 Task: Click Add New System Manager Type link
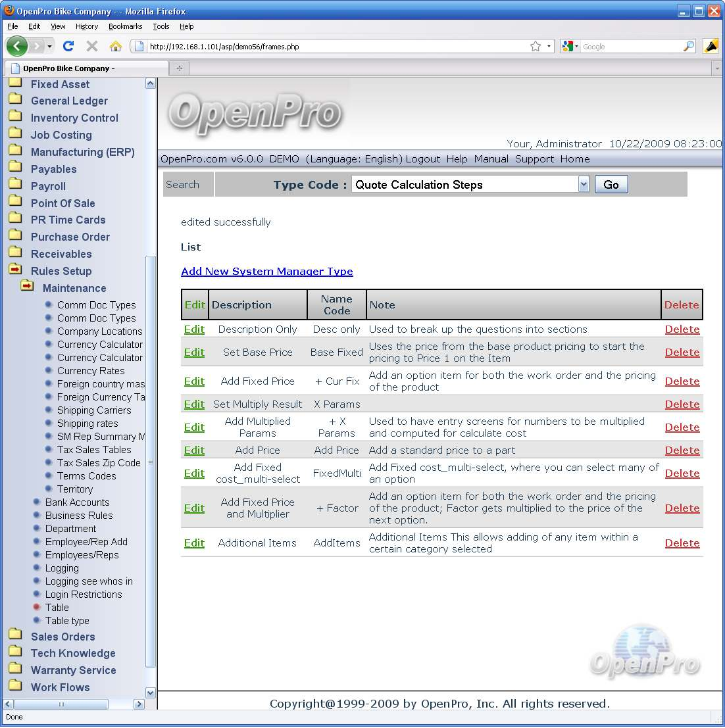pos(266,272)
